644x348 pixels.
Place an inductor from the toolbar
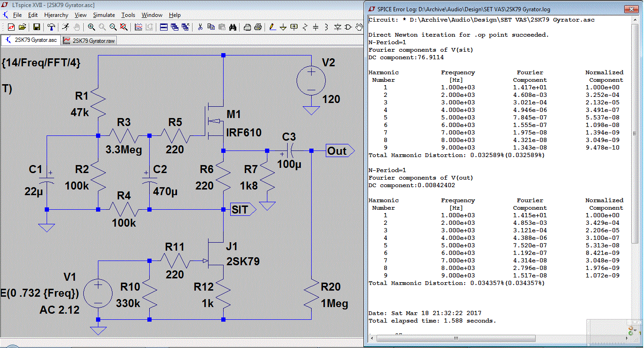coord(327,27)
